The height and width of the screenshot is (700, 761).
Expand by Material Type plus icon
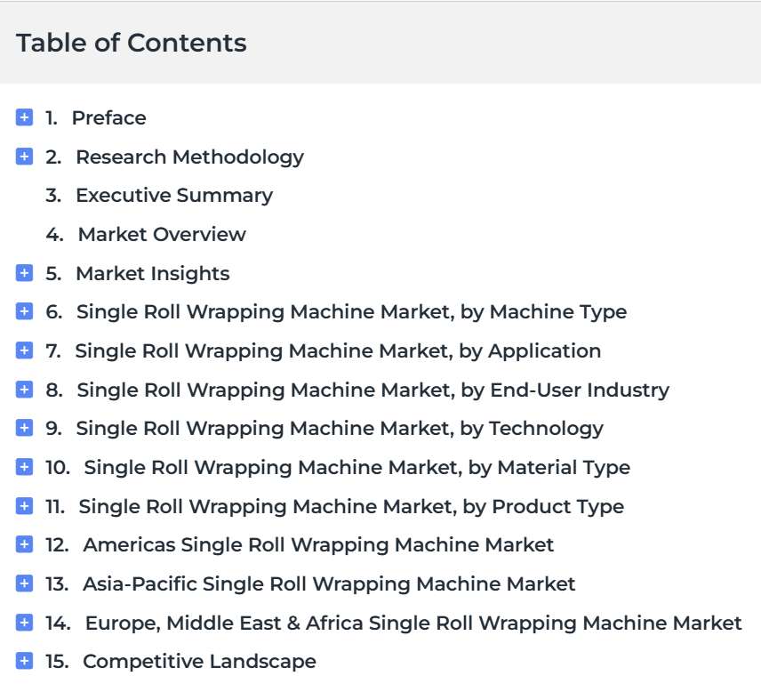pos(25,467)
